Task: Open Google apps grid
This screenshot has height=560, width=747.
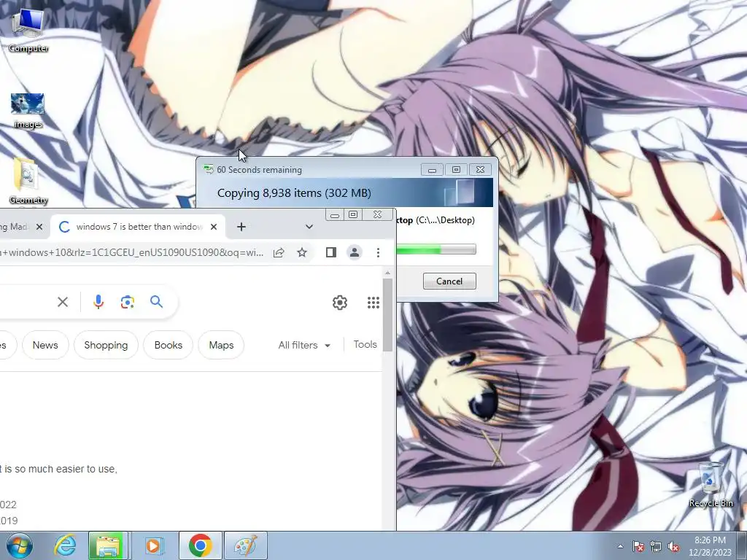Action: [373, 303]
